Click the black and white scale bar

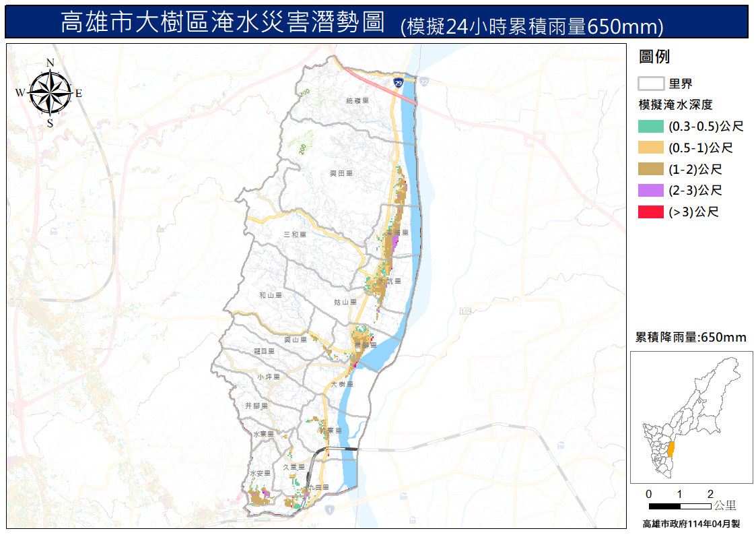point(679,505)
